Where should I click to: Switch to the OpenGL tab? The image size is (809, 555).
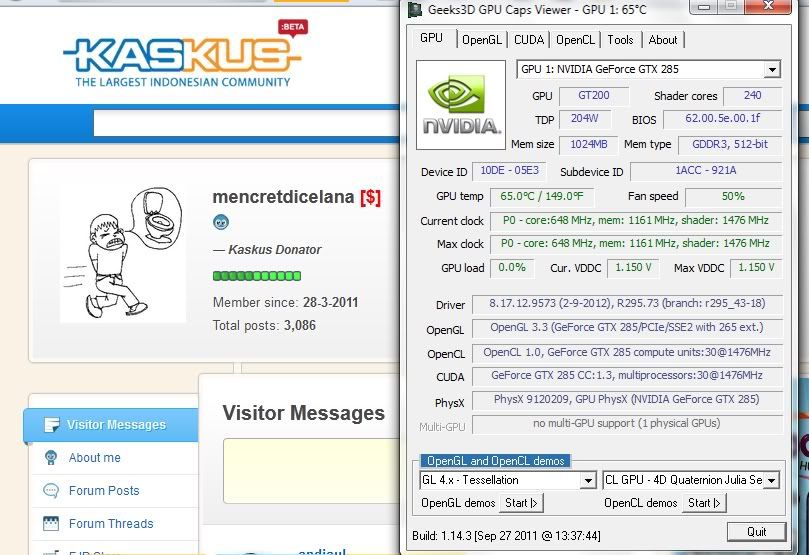[481, 40]
